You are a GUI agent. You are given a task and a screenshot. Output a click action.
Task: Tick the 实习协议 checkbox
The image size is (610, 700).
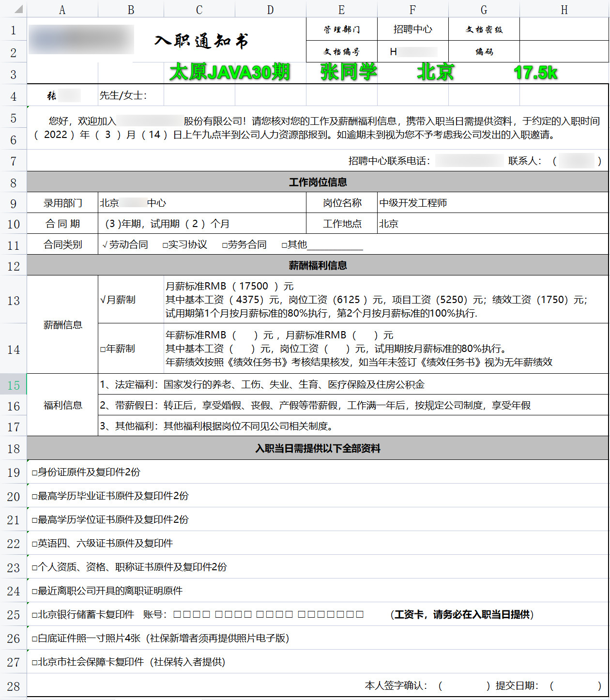pyautogui.click(x=165, y=245)
